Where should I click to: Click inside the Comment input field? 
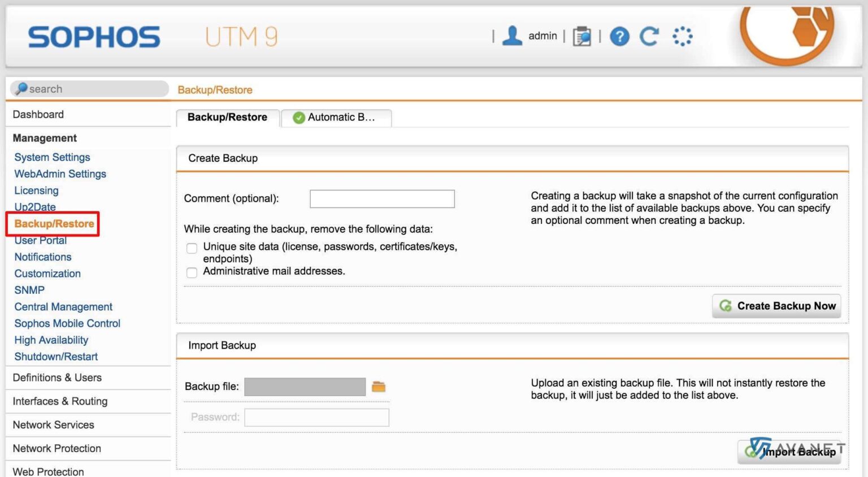[x=381, y=198]
